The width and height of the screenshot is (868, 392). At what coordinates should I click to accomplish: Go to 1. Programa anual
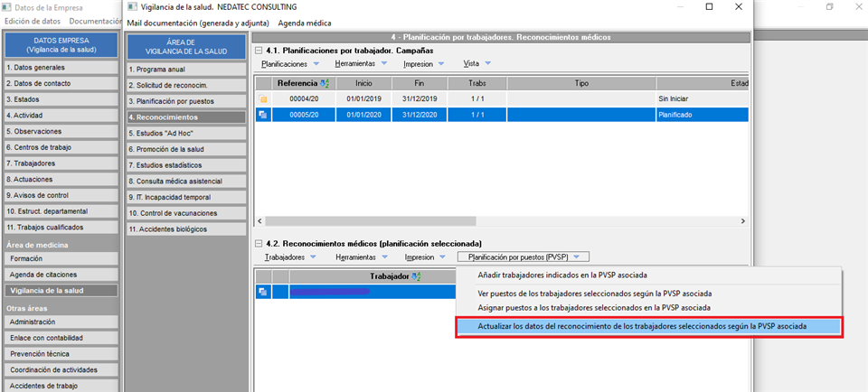click(x=186, y=70)
